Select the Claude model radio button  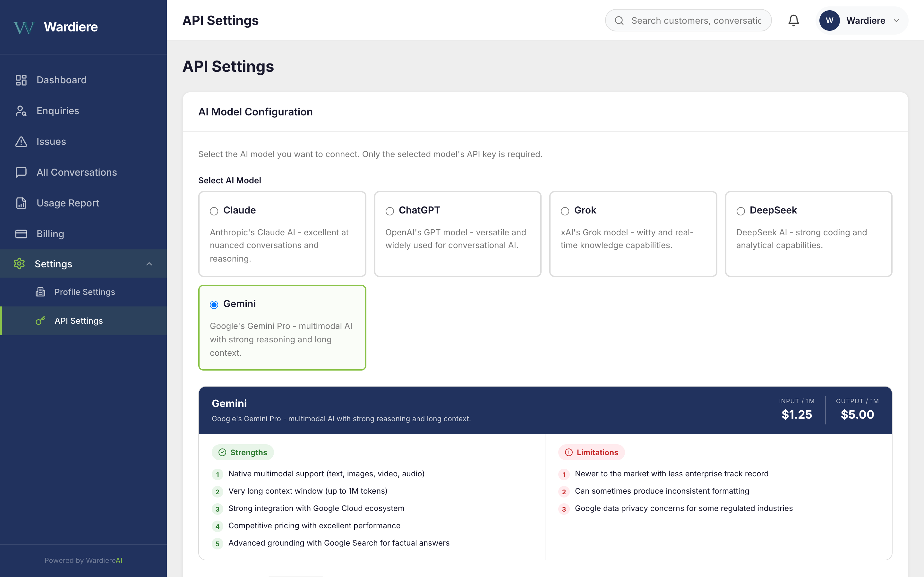click(x=214, y=211)
